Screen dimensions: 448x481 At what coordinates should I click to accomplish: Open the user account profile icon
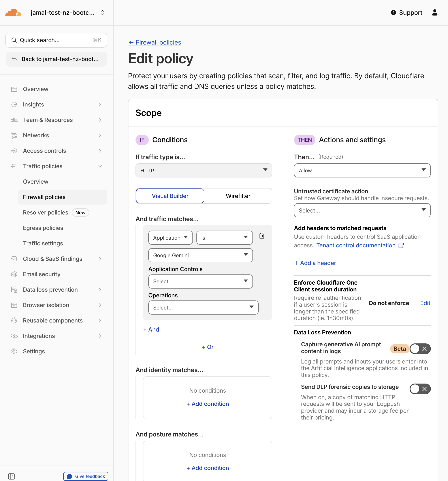(x=435, y=13)
